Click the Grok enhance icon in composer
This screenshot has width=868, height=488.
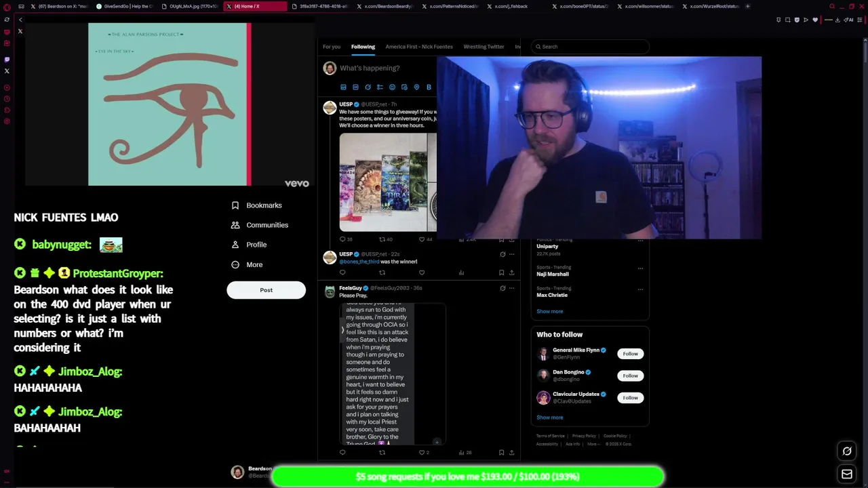[x=368, y=87]
